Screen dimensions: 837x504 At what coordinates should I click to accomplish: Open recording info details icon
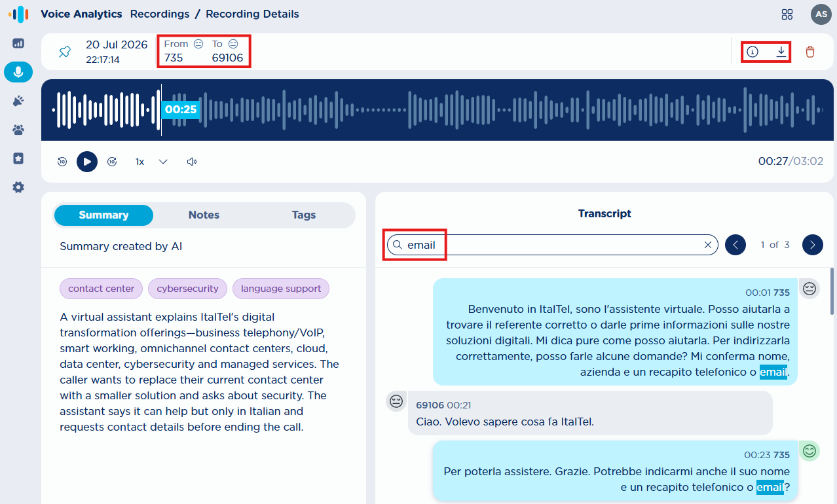[x=753, y=52]
